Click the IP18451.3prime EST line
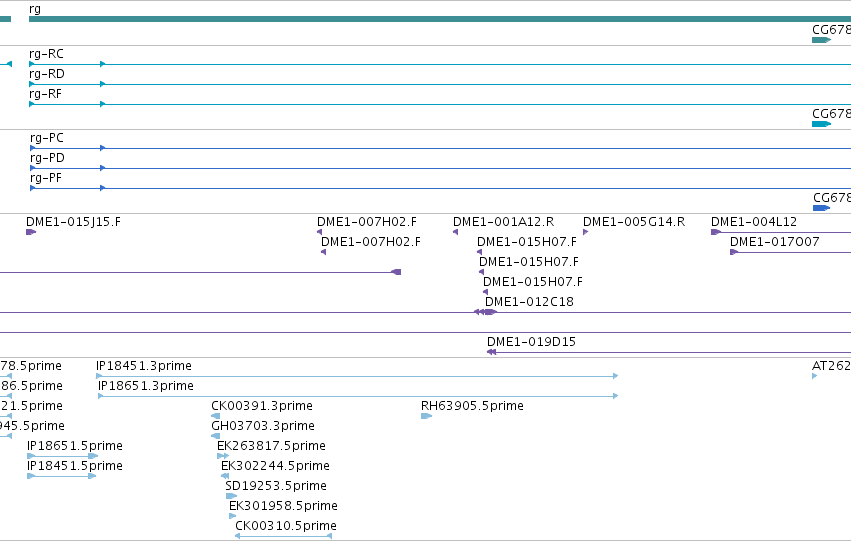Screen dimensions: 851x541 pos(357,376)
